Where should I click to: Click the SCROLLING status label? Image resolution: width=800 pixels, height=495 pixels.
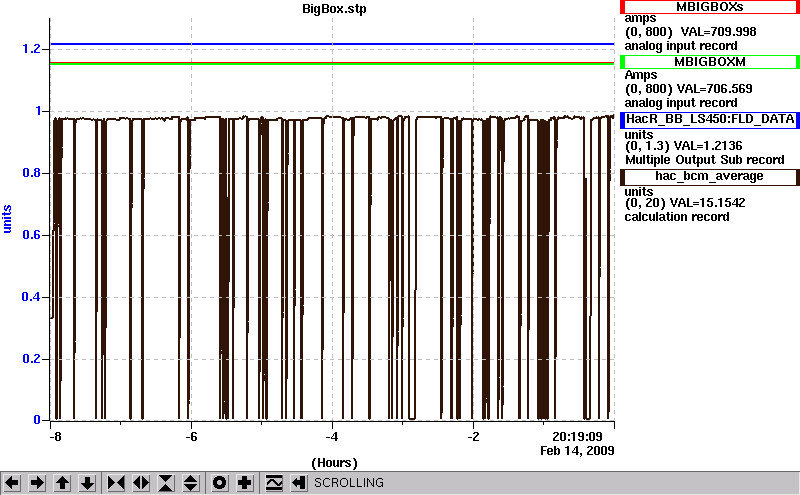(349, 483)
